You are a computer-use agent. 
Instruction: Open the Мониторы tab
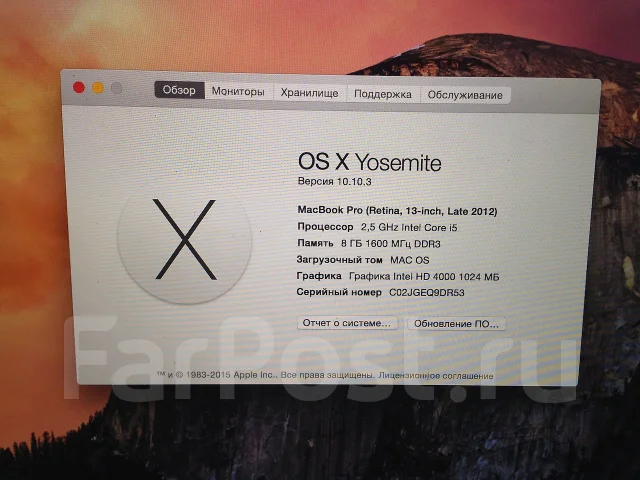coord(238,91)
